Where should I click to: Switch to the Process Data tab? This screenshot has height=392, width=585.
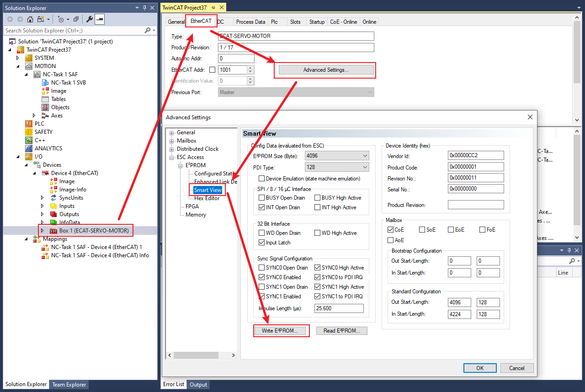(x=250, y=21)
